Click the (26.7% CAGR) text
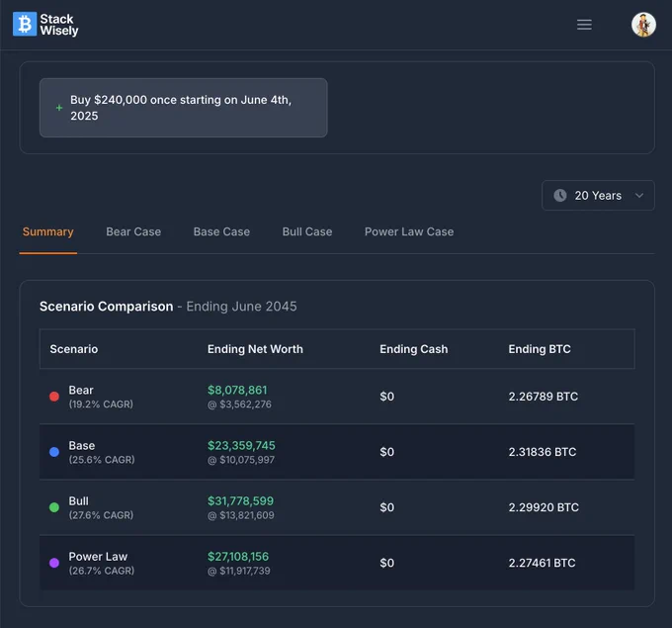Screen dimensions: 672x628 point(102,571)
